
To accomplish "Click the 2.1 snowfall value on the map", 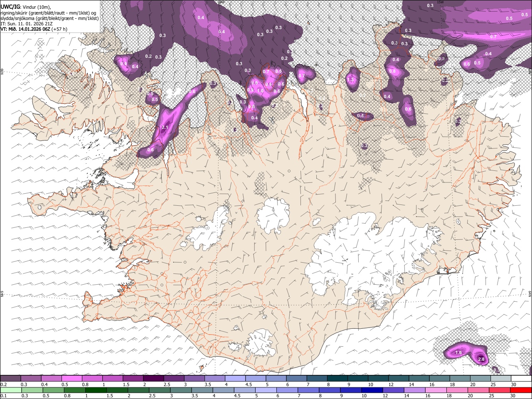I will pos(165,127).
